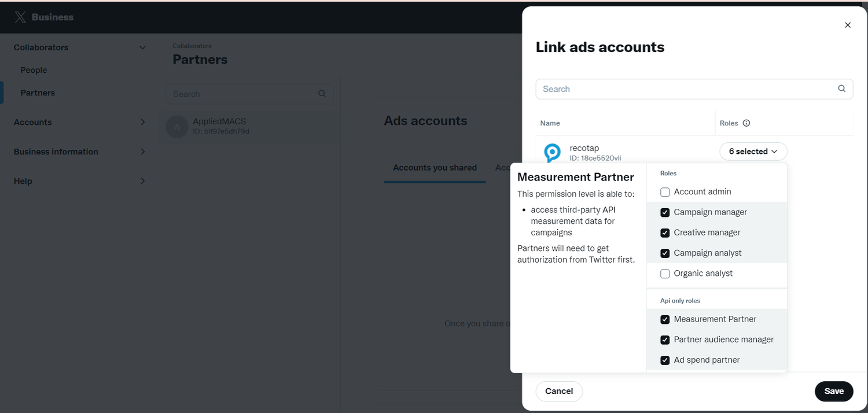
Task: Check the Organic analyst role
Action: (x=665, y=274)
